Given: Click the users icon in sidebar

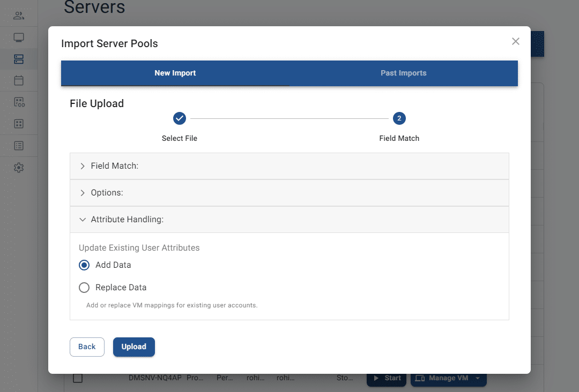Looking at the screenshot, I should (19, 16).
